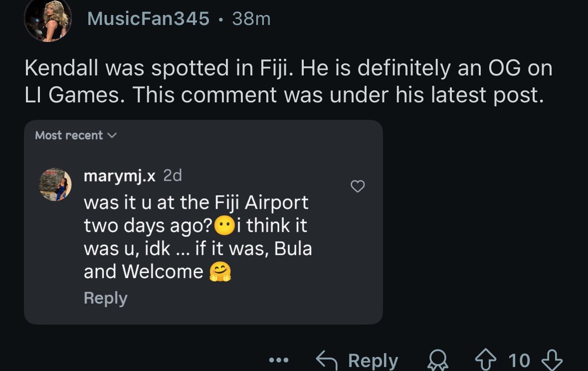Click the comment text about Kendall in Fiji
The image size is (588, 371).
click(288, 81)
